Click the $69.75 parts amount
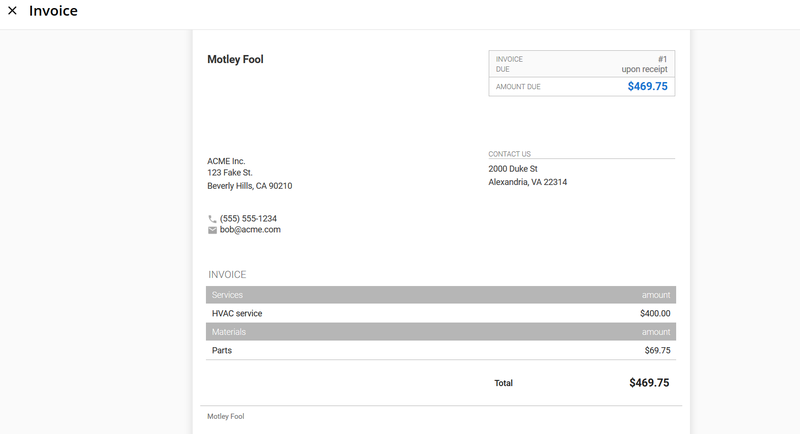This screenshot has height=434, width=800. [658, 350]
